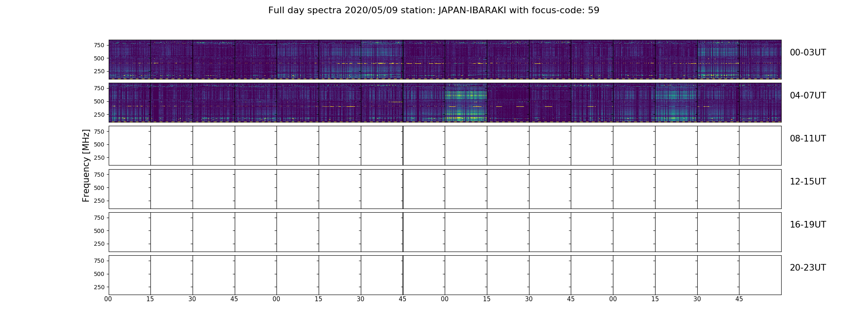
Task: Click the empty 20-23UT plot panel
Action: pos(445,275)
